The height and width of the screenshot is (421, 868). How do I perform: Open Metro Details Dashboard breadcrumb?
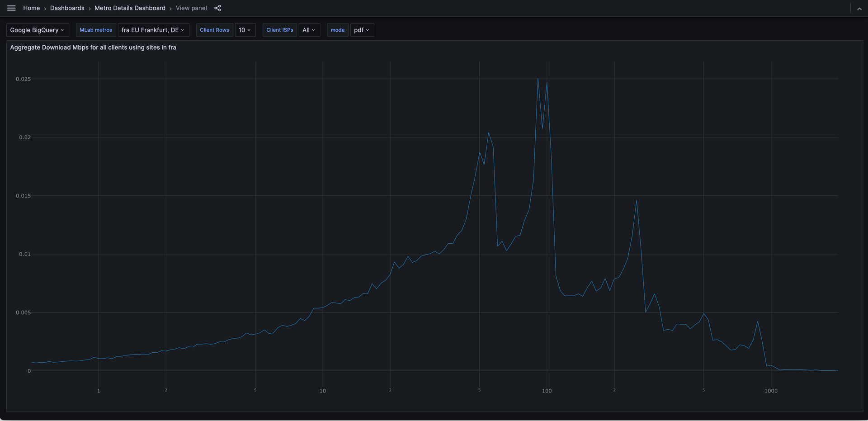coord(130,8)
